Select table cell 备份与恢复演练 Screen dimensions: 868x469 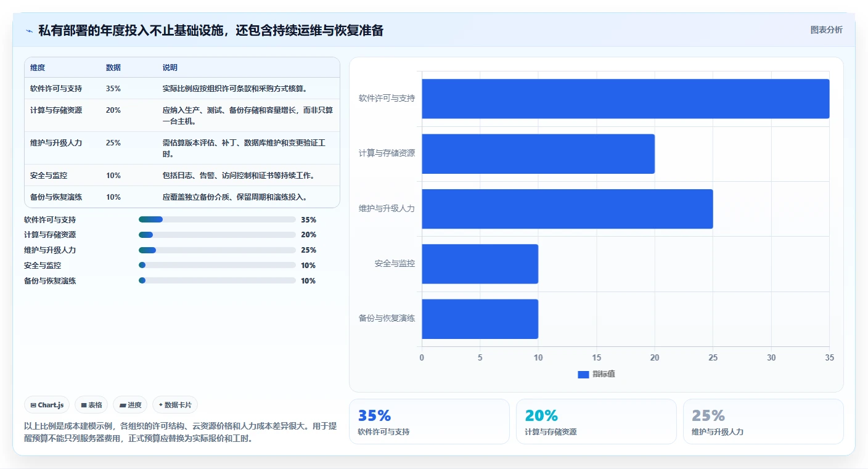tap(56, 197)
